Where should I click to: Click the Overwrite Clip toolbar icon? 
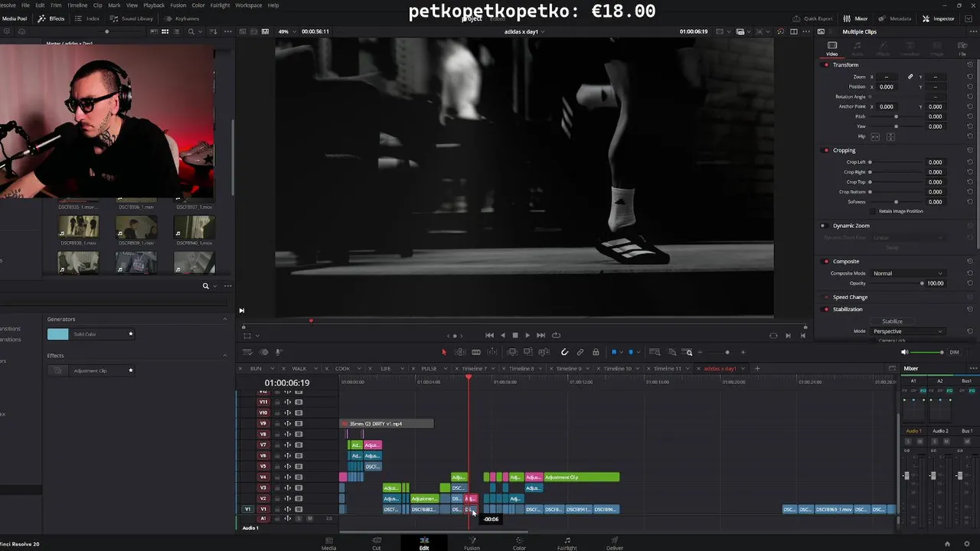(x=528, y=352)
